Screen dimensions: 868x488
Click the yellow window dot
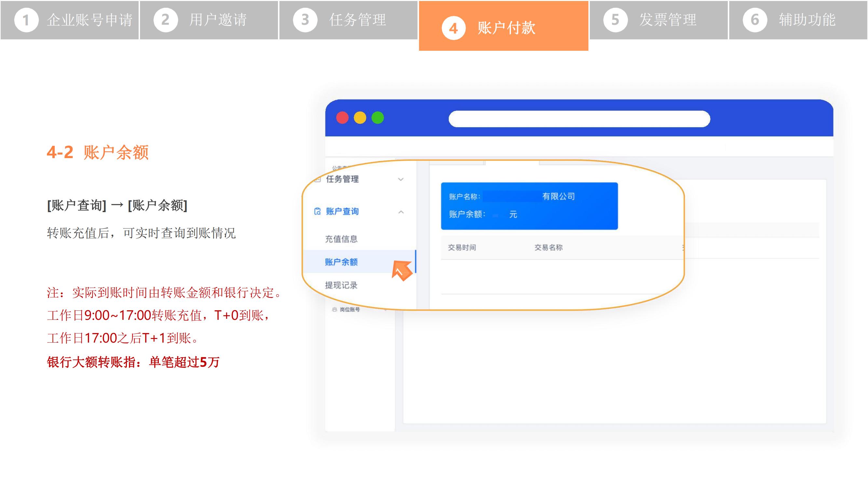point(360,117)
